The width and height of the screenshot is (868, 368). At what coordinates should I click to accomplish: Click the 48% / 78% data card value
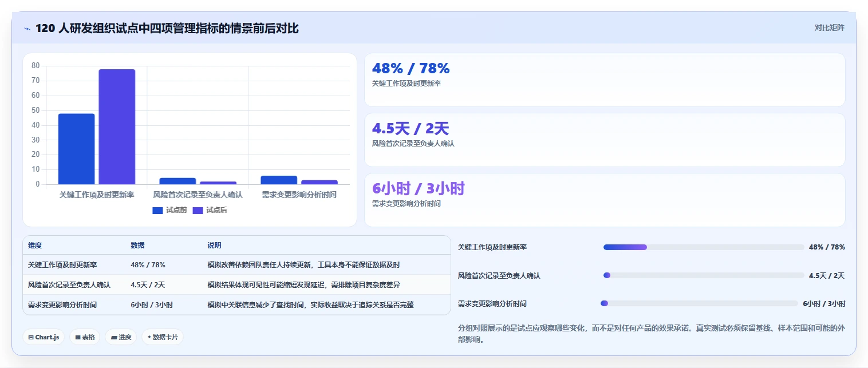coord(411,69)
